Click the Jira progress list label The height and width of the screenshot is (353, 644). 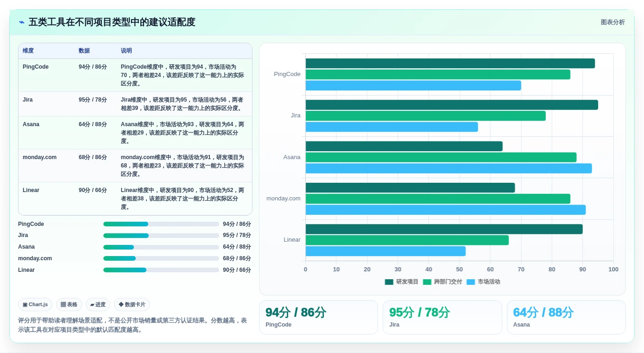[23, 236]
